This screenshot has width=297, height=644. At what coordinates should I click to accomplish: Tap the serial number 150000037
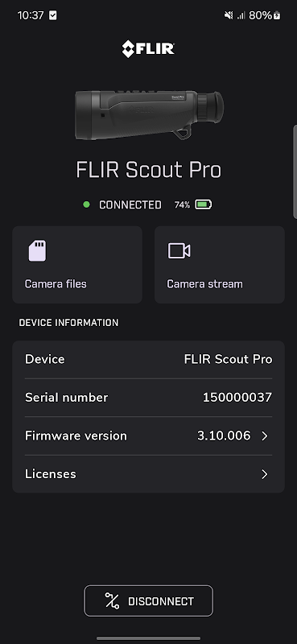coord(237,398)
